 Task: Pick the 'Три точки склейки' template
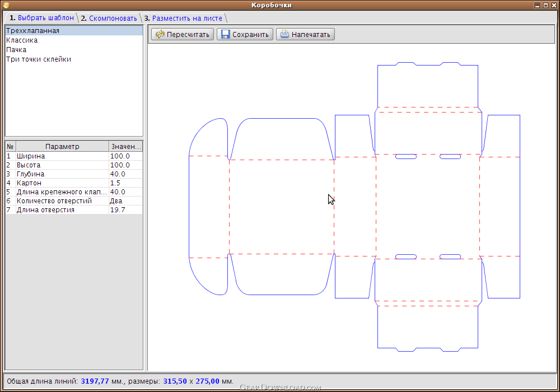pos(74,59)
